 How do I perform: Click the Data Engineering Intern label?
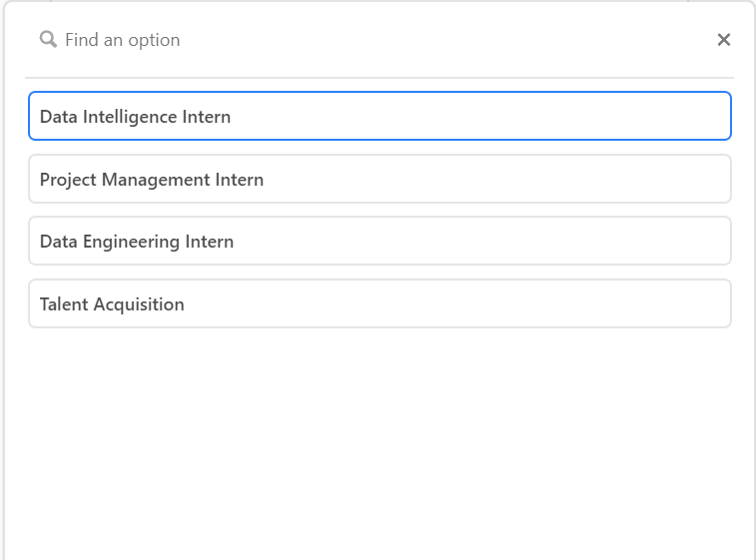(x=137, y=242)
